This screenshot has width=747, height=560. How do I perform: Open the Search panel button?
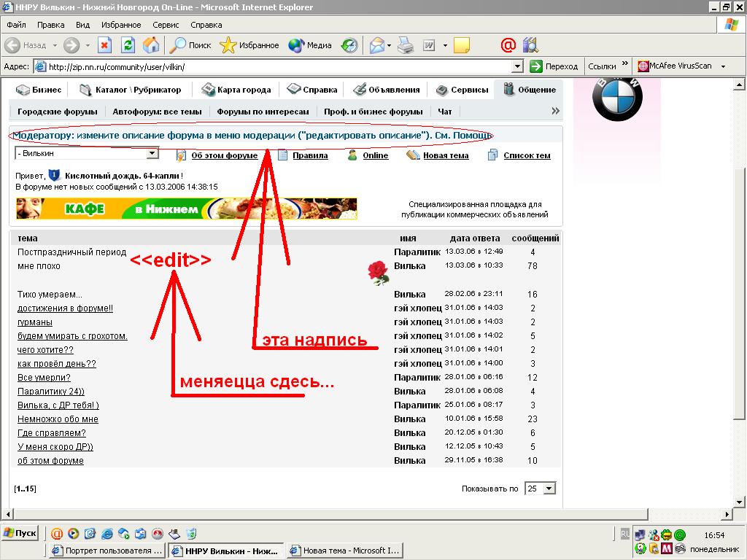[190, 45]
